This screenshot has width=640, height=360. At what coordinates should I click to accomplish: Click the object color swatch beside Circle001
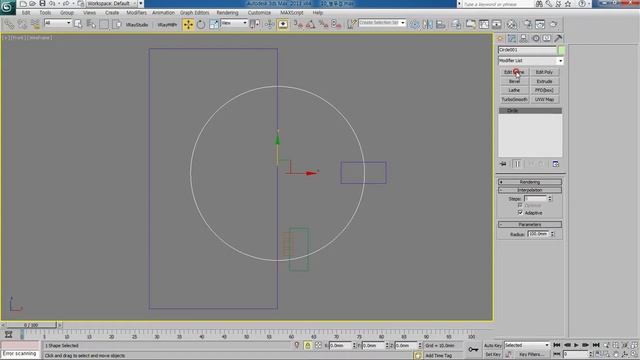[x=561, y=50]
